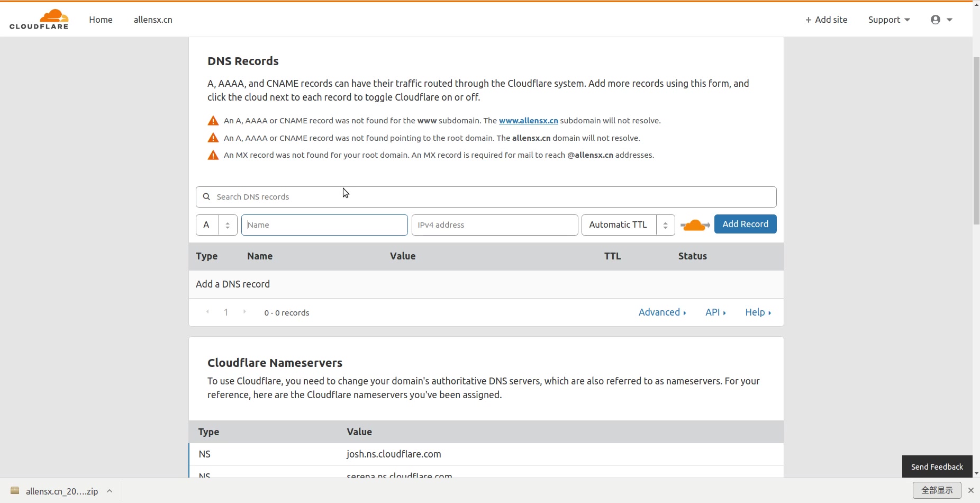Click the search magnifier icon in DNS search
The height and width of the screenshot is (503, 980).
tap(207, 196)
